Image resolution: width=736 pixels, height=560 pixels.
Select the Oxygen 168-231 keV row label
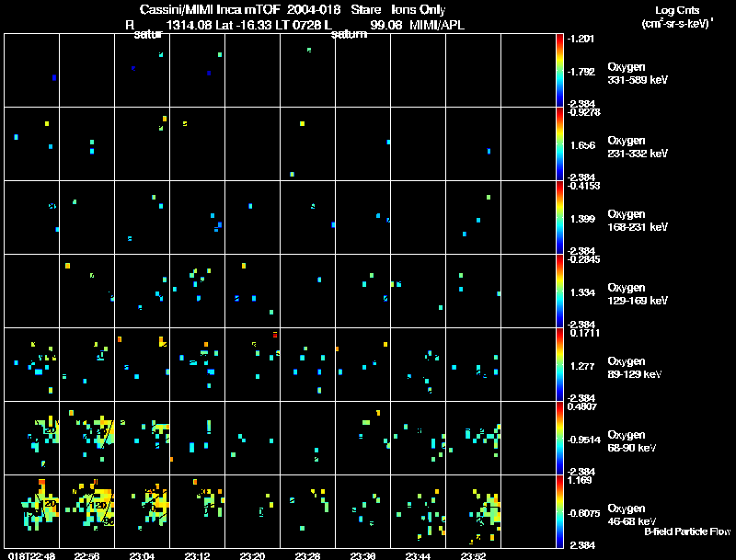coord(638,221)
